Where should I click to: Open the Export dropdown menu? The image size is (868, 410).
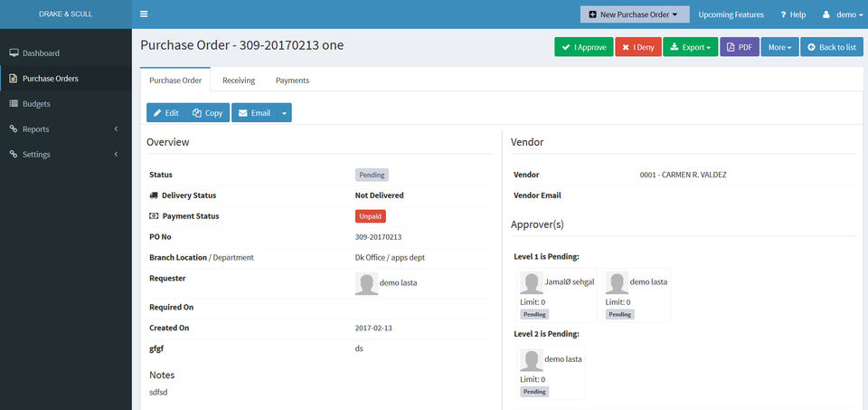(690, 47)
